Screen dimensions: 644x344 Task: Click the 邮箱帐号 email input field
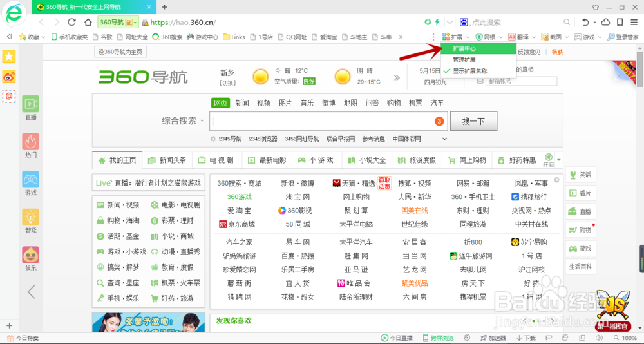click(521, 81)
